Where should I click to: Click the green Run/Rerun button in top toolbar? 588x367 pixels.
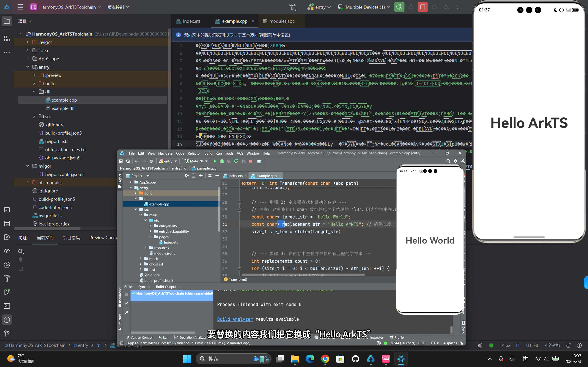(399, 7)
